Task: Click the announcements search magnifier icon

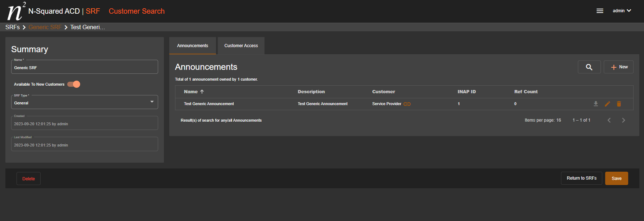Action: click(x=589, y=67)
